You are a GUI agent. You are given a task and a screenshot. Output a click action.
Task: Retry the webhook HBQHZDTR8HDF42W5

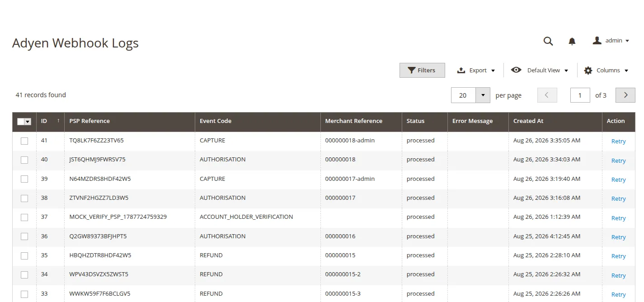pos(618,256)
